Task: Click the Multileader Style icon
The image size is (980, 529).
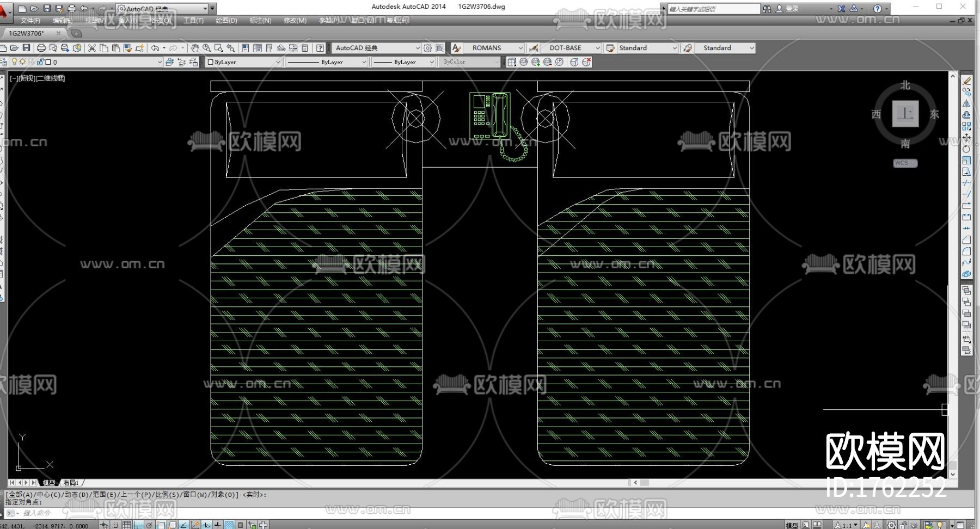Action: [688, 48]
